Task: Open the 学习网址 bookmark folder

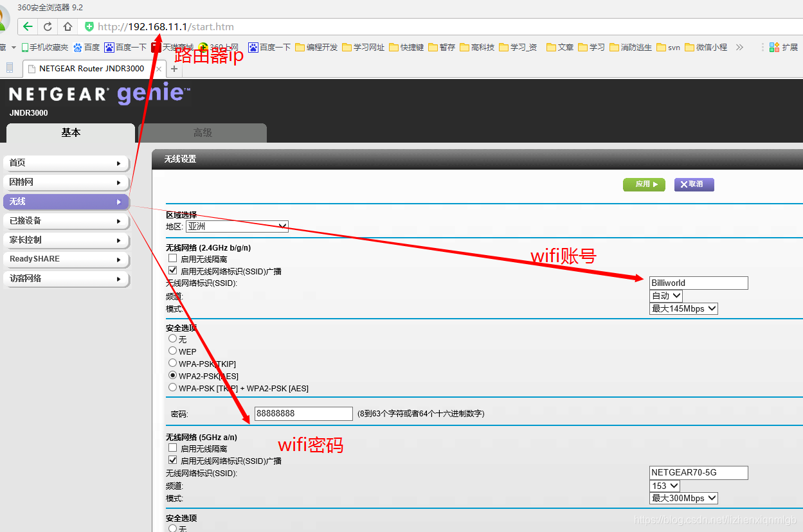Action: point(363,48)
